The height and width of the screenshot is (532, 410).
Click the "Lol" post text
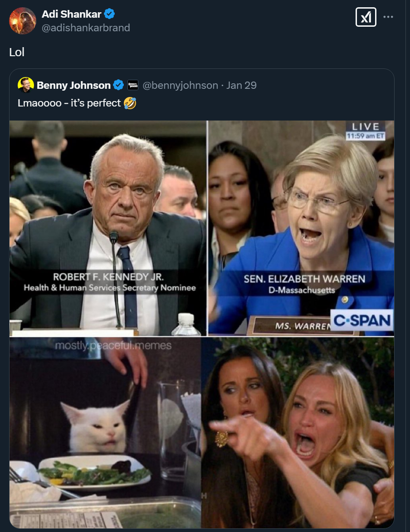click(x=17, y=52)
